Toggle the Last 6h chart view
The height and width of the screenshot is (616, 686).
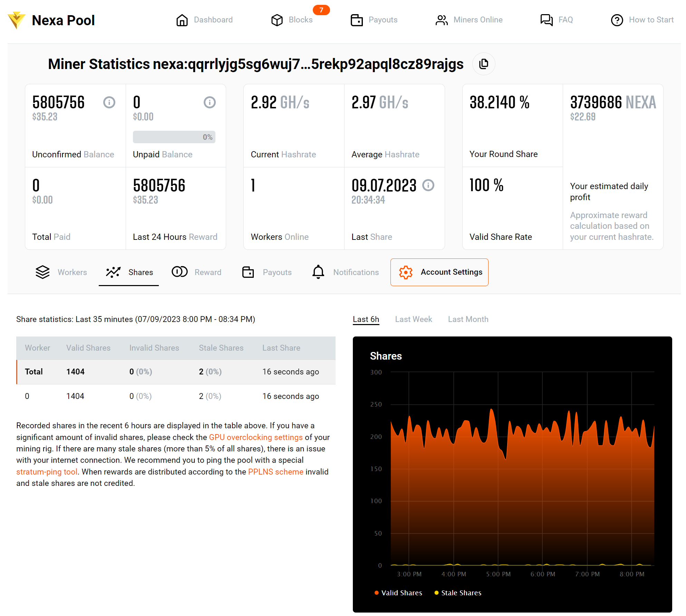[365, 319]
